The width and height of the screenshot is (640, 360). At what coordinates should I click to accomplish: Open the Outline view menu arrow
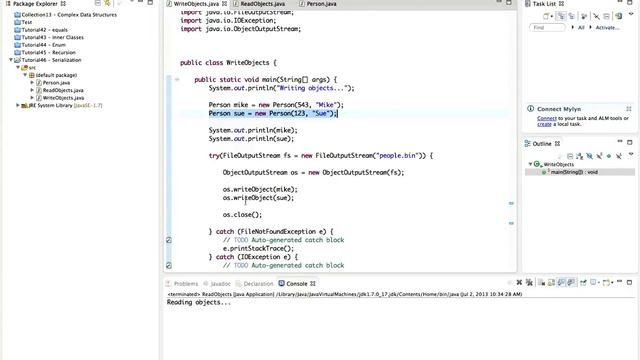pyautogui.click(x=631, y=154)
